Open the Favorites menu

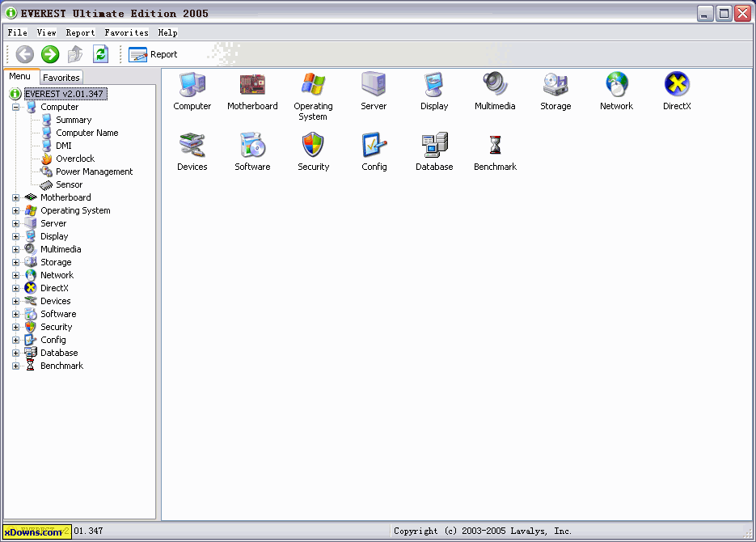(x=127, y=33)
